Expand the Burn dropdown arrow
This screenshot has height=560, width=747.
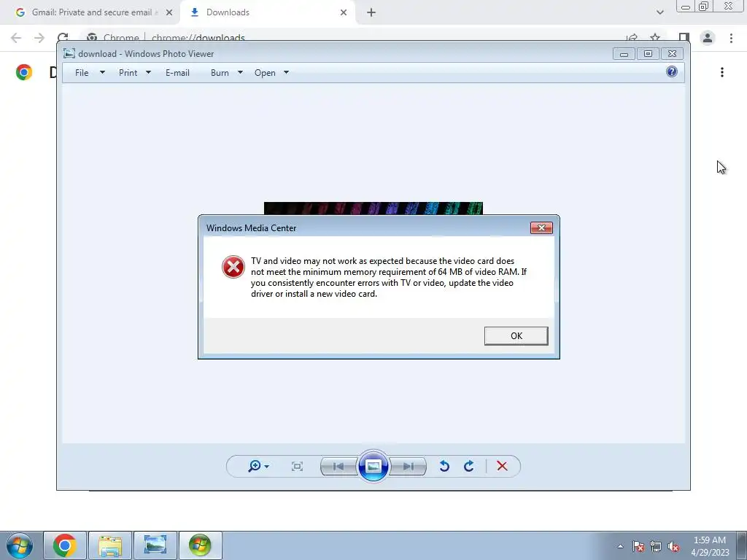240,72
